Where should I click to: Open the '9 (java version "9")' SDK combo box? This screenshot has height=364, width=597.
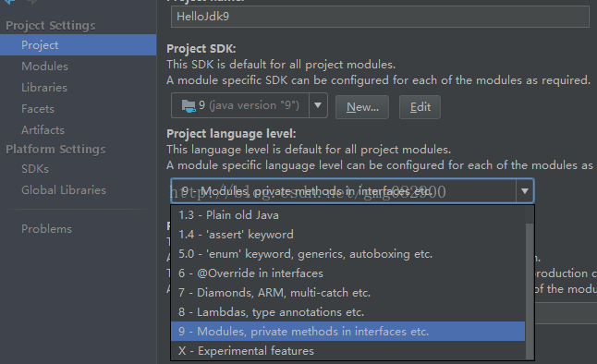[x=249, y=105]
